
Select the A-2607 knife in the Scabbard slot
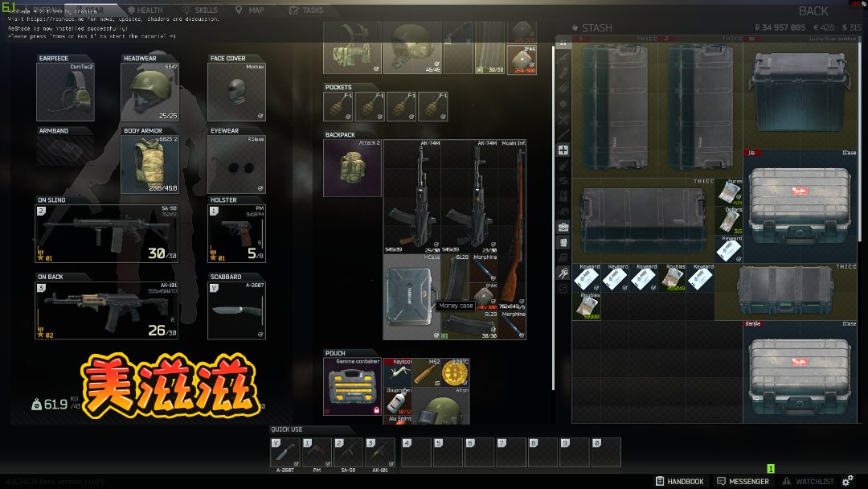click(x=236, y=310)
